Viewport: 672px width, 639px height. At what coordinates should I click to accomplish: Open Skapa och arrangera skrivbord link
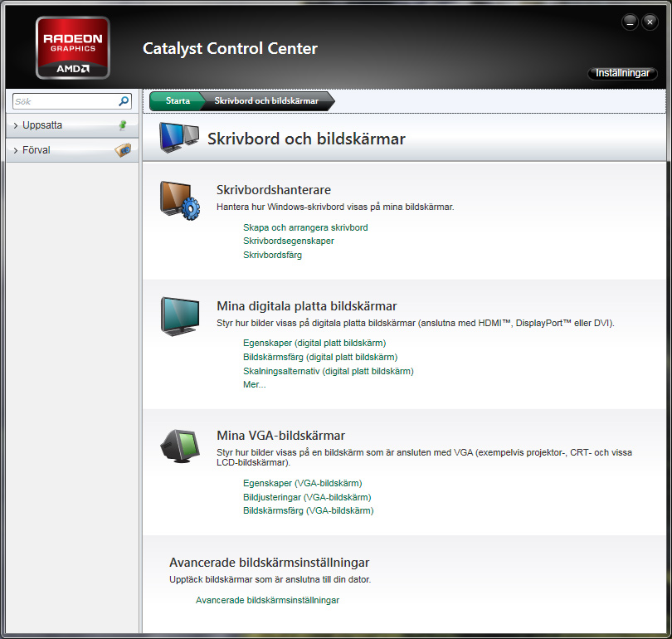point(305,227)
